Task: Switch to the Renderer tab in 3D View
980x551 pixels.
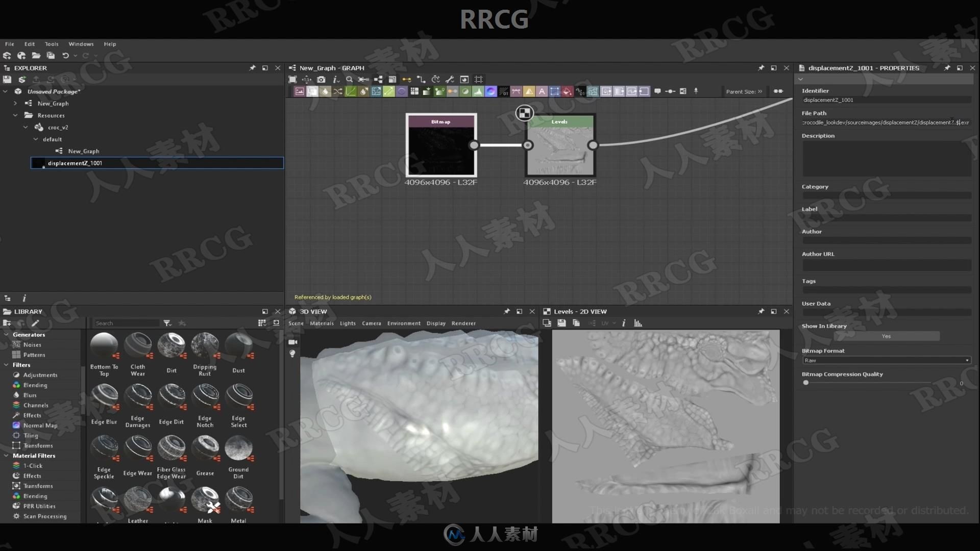Action: pos(463,323)
